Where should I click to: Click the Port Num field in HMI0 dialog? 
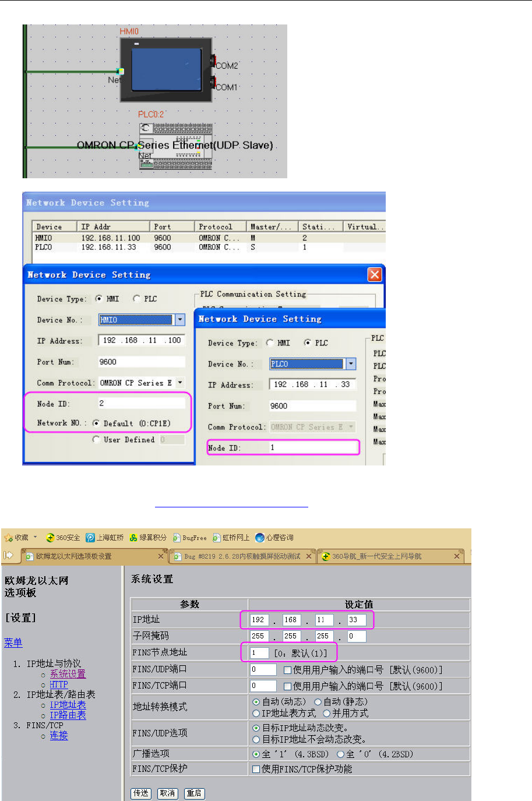[x=142, y=362]
